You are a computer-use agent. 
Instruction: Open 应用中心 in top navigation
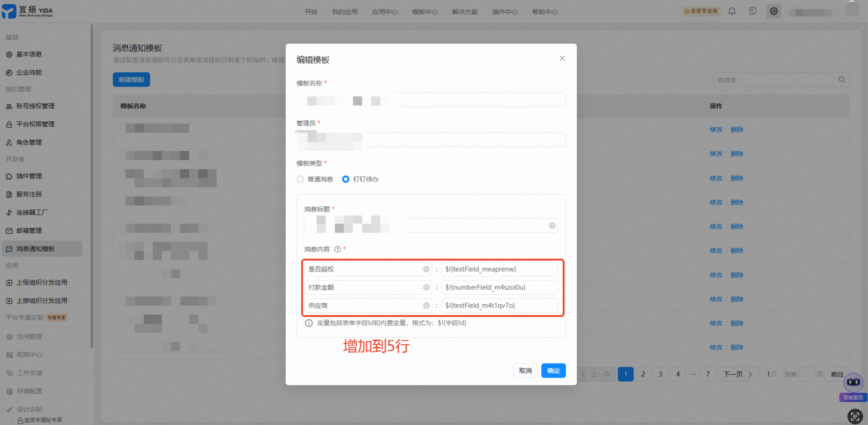385,12
